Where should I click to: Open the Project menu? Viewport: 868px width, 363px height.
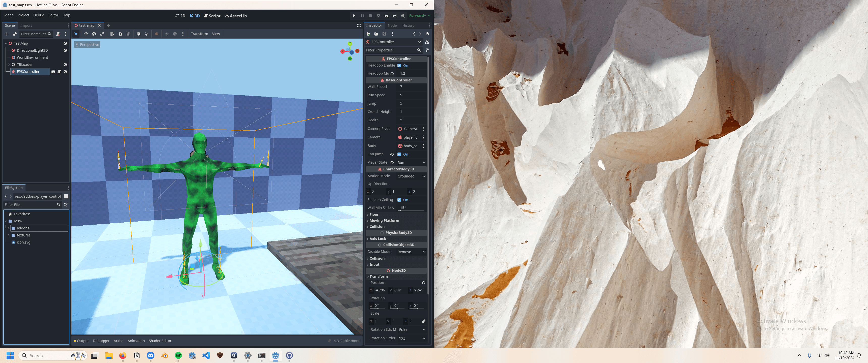coord(23,15)
